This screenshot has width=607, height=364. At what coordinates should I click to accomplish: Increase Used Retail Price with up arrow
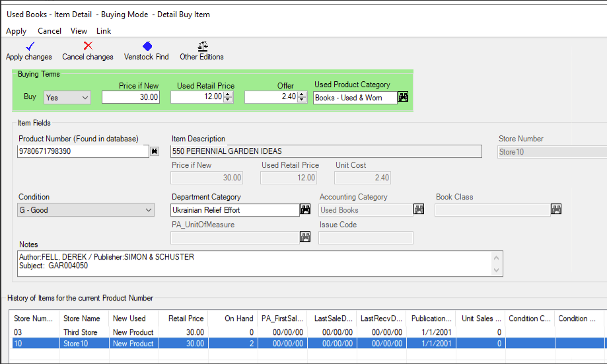point(228,94)
